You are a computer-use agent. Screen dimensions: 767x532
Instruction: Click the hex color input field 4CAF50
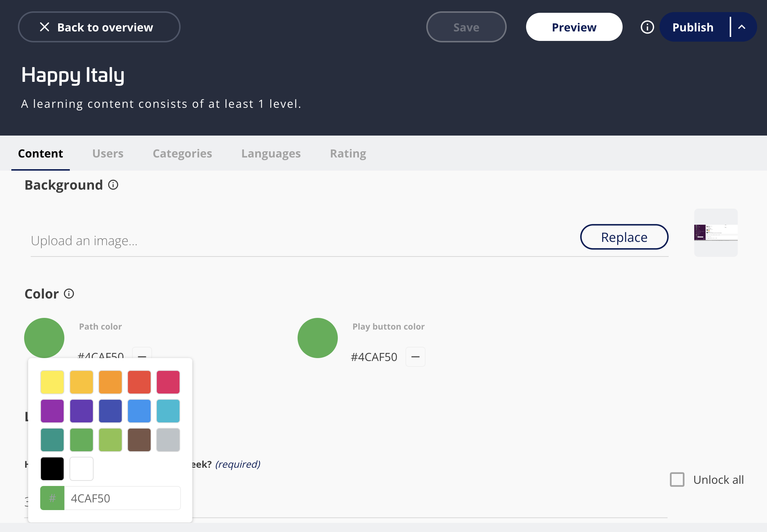(x=122, y=498)
